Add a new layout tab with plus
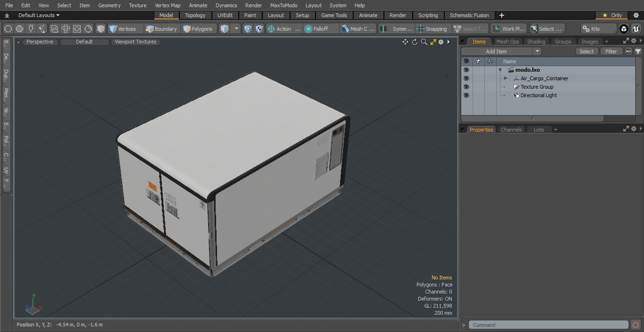The height and width of the screenshot is (332, 644). point(501,15)
